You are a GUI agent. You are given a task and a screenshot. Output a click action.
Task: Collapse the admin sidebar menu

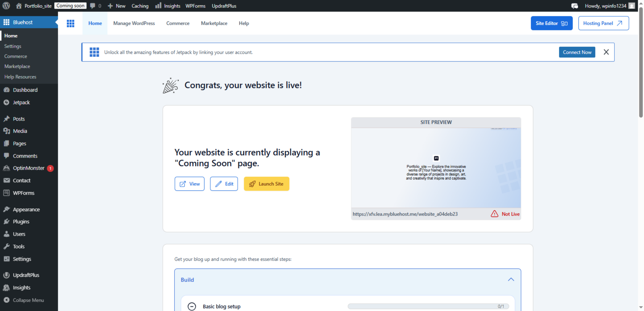(28, 300)
